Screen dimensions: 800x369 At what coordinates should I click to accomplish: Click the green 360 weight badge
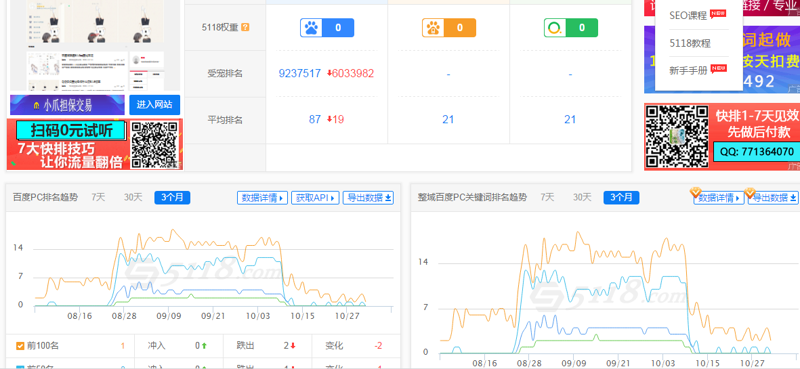point(570,28)
